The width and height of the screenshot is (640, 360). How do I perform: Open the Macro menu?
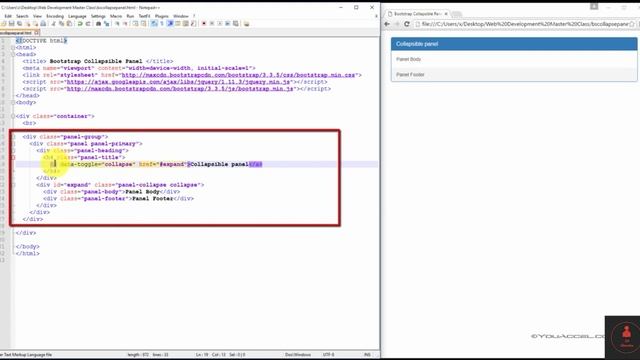[x=116, y=16]
